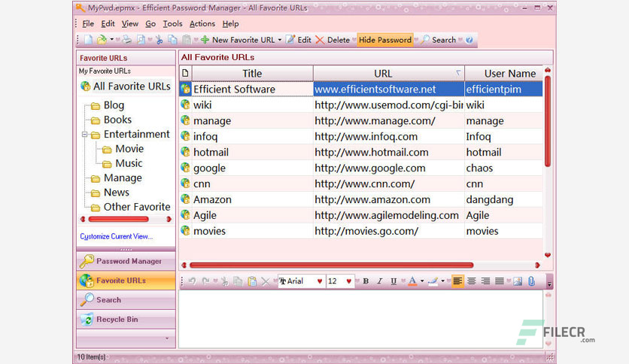This screenshot has height=364, width=629.
Task: Open the highlight color dropdown arrow
Action: [x=442, y=281]
